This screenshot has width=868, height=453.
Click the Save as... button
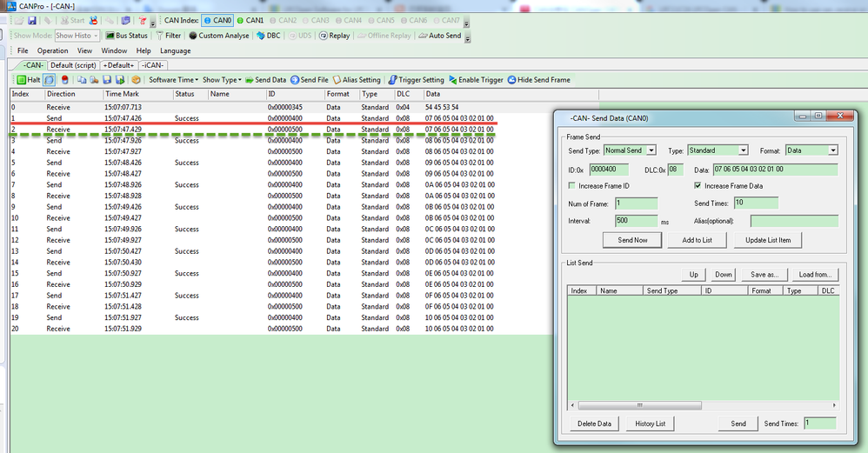(765, 275)
